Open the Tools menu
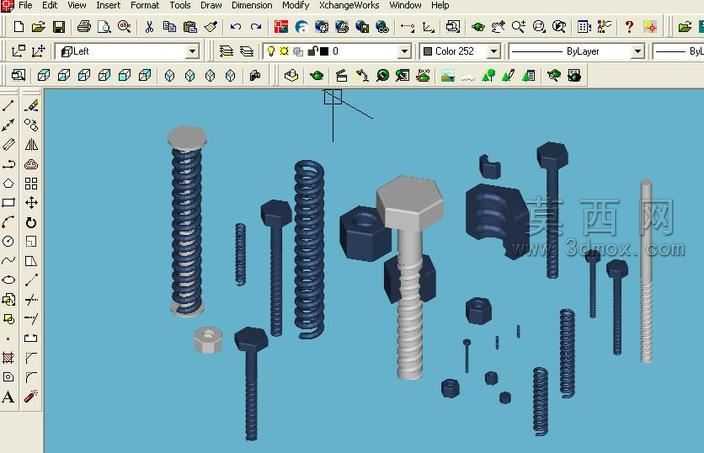This screenshot has width=704, height=453. (180, 5)
